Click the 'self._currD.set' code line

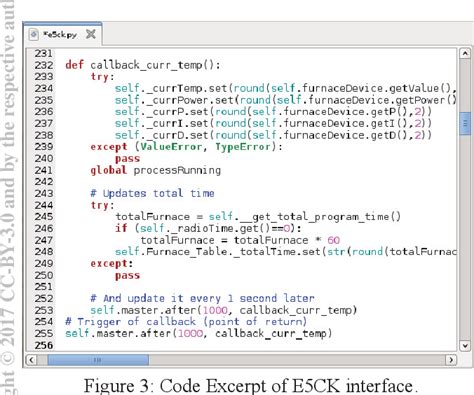[273, 135]
